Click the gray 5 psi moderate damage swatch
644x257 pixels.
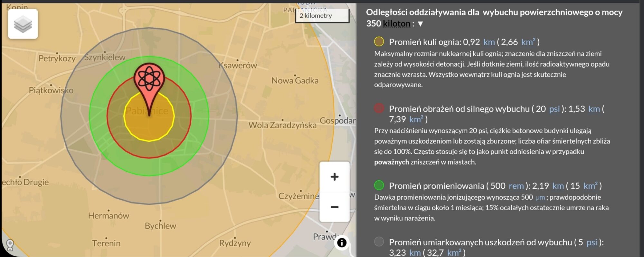[x=379, y=242]
